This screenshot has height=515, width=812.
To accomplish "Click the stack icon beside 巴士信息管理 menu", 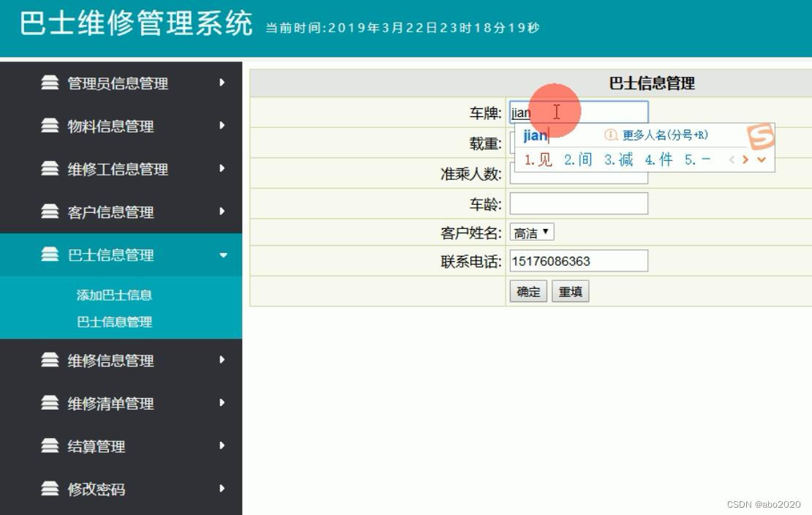I will coord(50,255).
